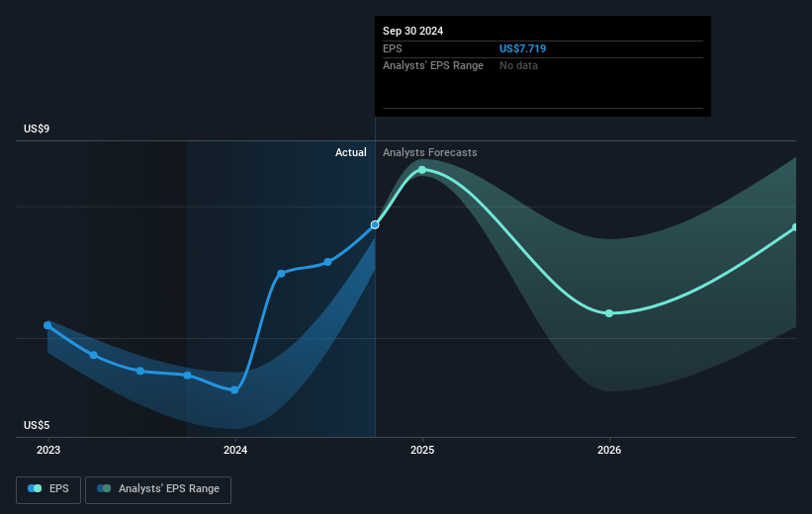Select the 2025 forecast peak data point
Screen dimensions: 812x514
[422, 170]
